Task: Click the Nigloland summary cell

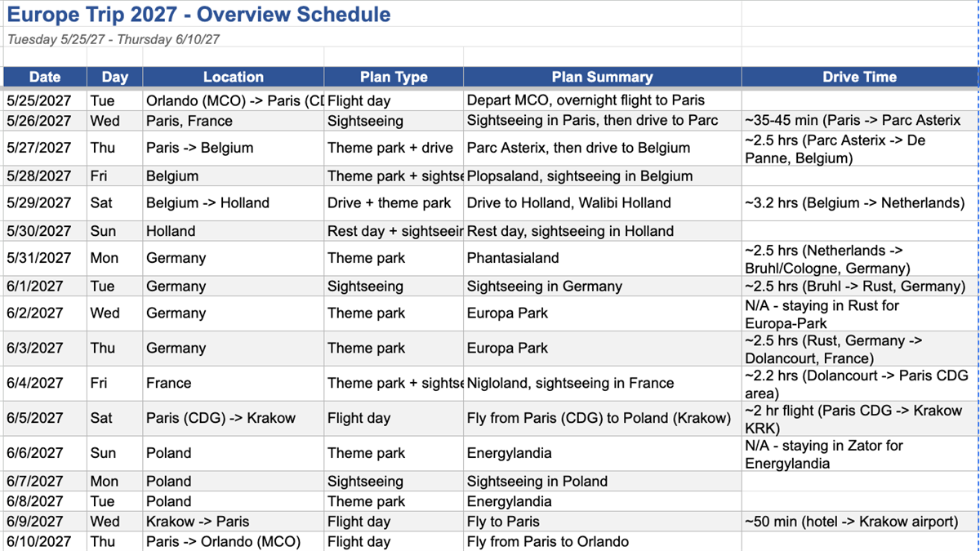Action: coord(603,383)
